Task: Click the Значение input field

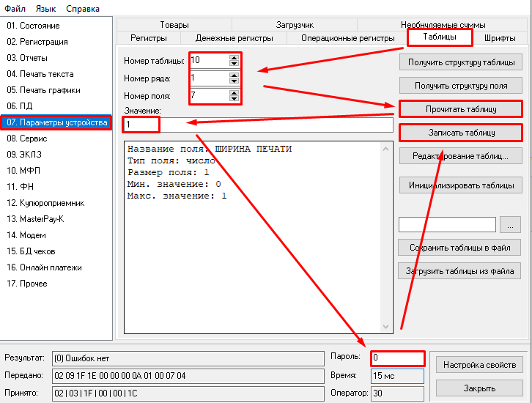Action: coord(256,125)
